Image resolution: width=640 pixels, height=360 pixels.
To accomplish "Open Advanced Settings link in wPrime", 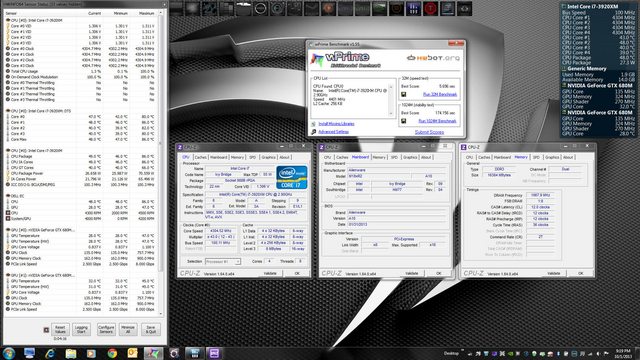I will tap(333, 132).
